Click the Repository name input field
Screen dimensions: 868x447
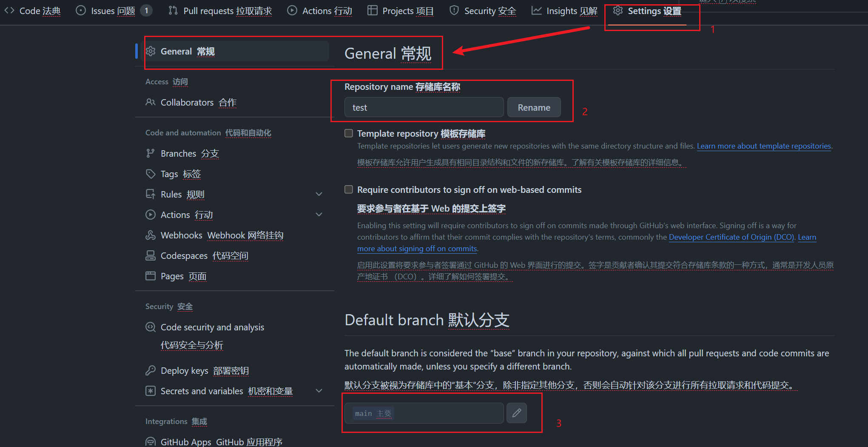pyautogui.click(x=424, y=107)
